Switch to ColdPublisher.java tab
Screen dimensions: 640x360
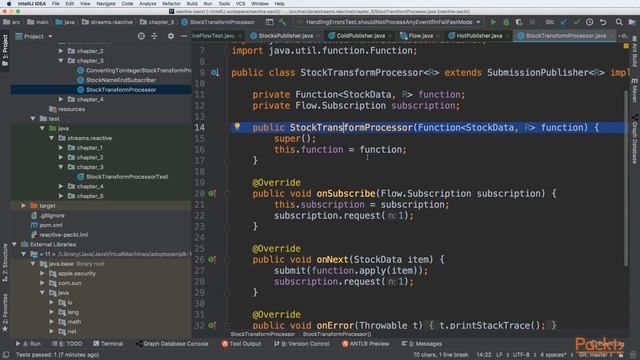tap(360, 36)
